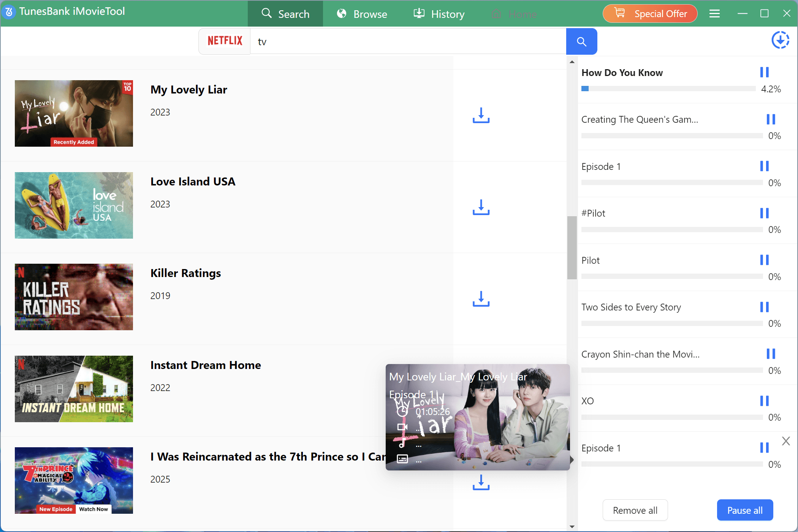The height and width of the screenshot is (532, 798).
Task: Click the TunesBank iMovieTool logo icon
Action: pos(9,12)
